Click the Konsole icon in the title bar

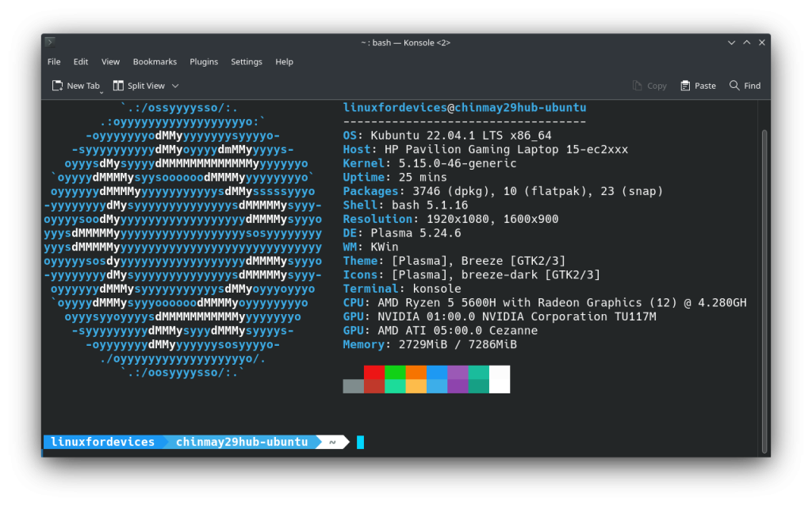(x=49, y=42)
